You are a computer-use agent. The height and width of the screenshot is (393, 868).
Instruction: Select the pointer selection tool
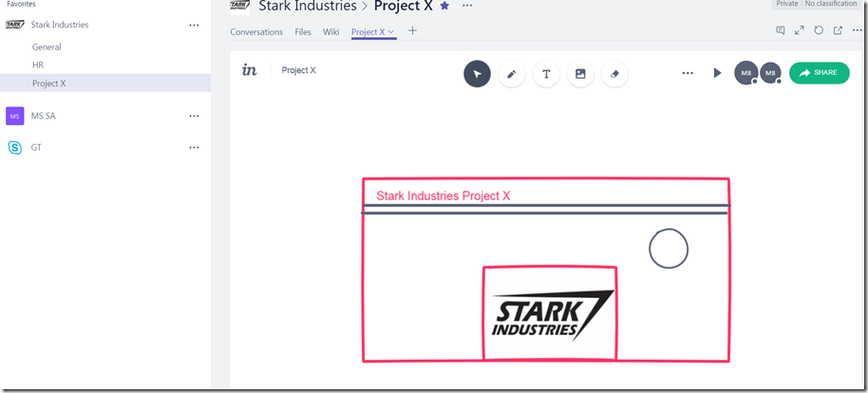pyautogui.click(x=477, y=73)
